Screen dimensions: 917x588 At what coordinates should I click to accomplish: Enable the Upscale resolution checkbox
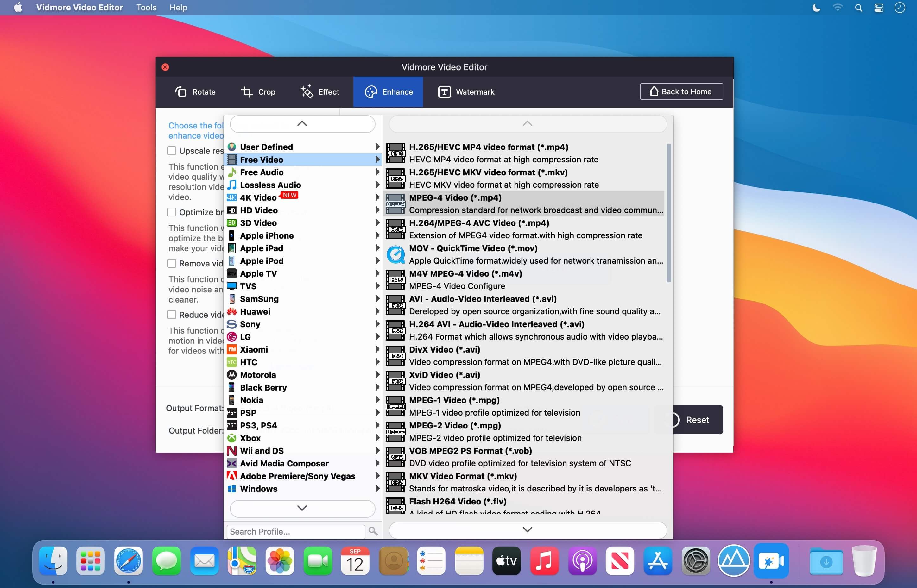(172, 150)
